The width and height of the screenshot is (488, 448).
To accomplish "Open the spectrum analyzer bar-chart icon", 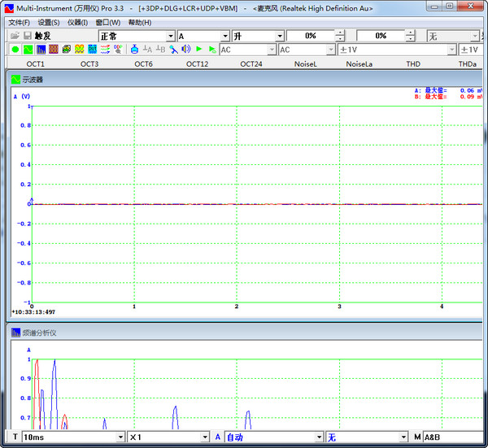I will (x=41, y=49).
